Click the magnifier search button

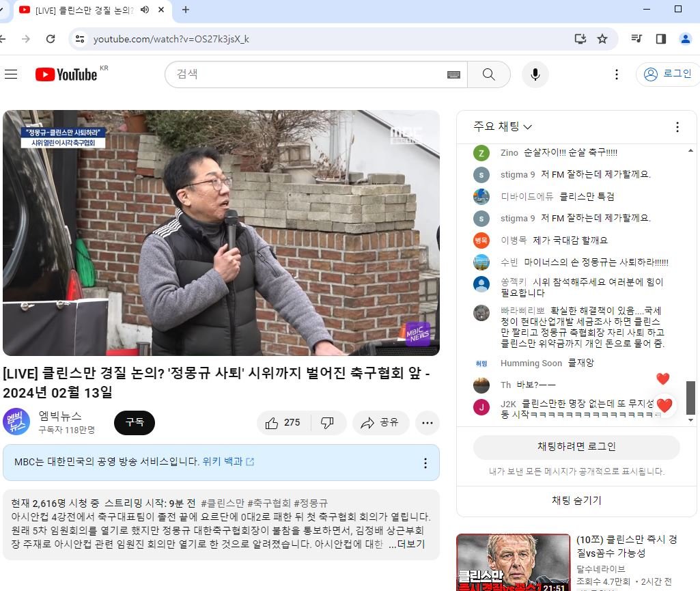coord(488,74)
